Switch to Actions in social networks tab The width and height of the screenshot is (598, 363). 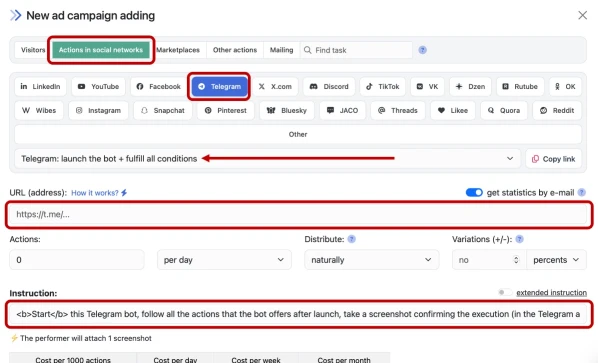[101, 50]
